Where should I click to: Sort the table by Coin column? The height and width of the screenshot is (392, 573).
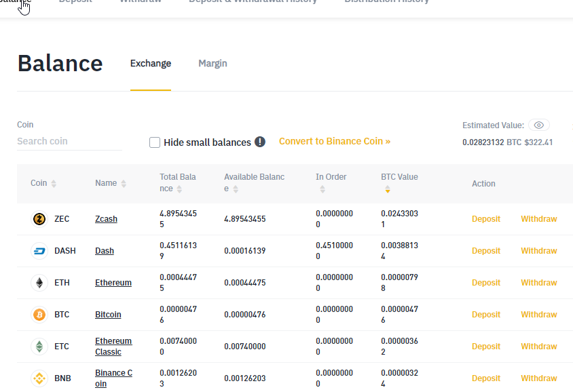click(54, 184)
